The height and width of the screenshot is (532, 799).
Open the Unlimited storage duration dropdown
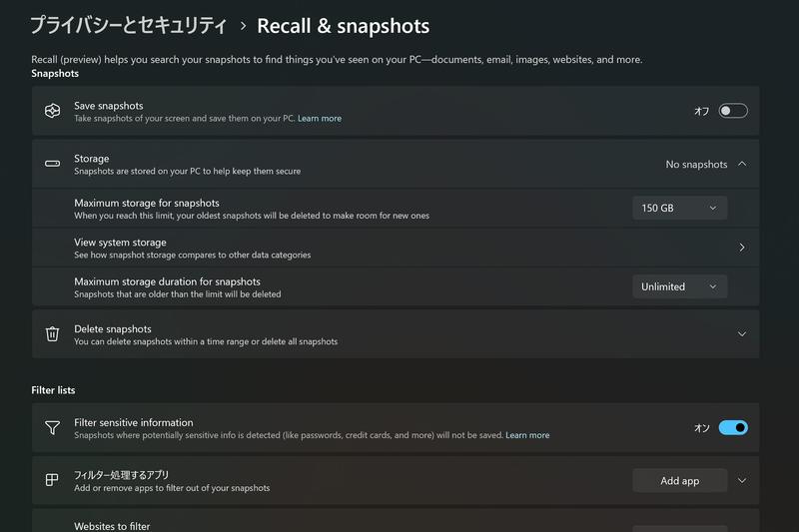click(679, 286)
